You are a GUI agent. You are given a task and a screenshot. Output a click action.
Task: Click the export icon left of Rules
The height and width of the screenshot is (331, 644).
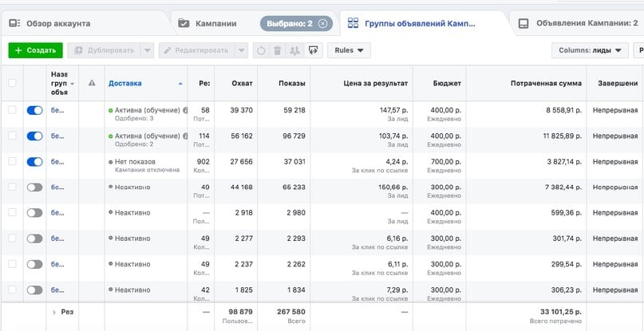[313, 50]
